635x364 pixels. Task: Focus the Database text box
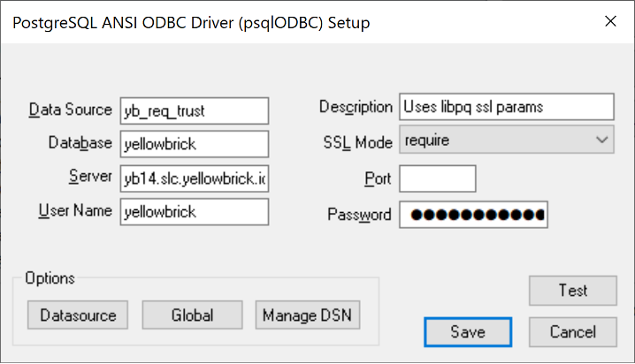tap(194, 143)
